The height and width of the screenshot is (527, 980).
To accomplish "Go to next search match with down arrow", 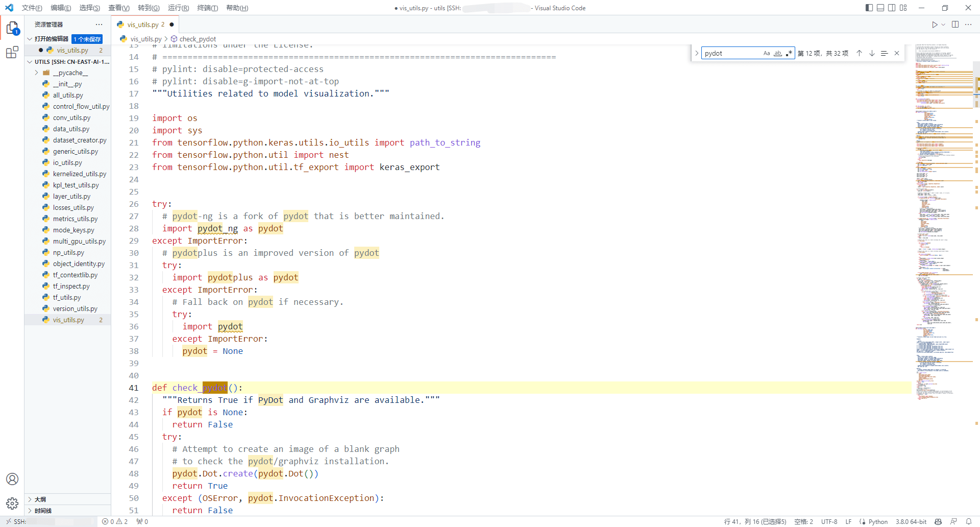I will click(871, 53).
